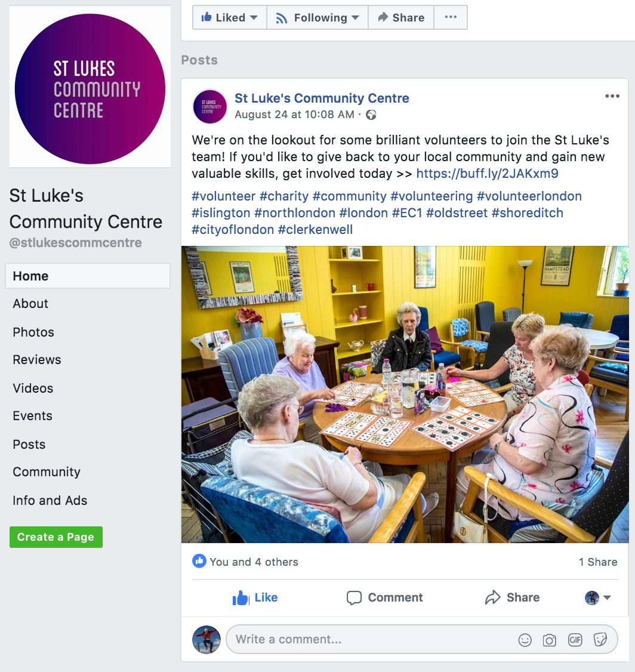Attach a photo using the camera icon
Screen dimensions: 635x672
549,640
